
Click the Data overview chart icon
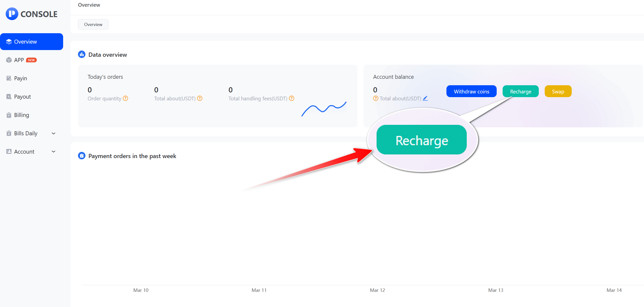click(x=82, y=54)
